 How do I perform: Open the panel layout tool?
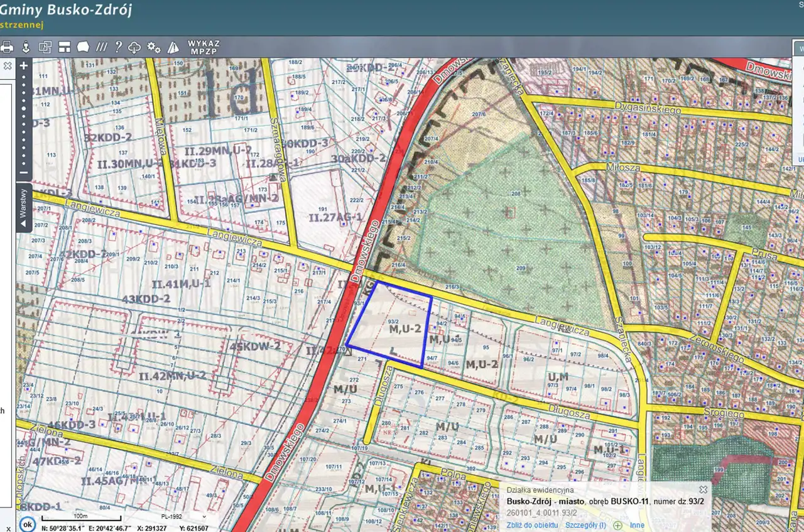[x=64, y=47]
